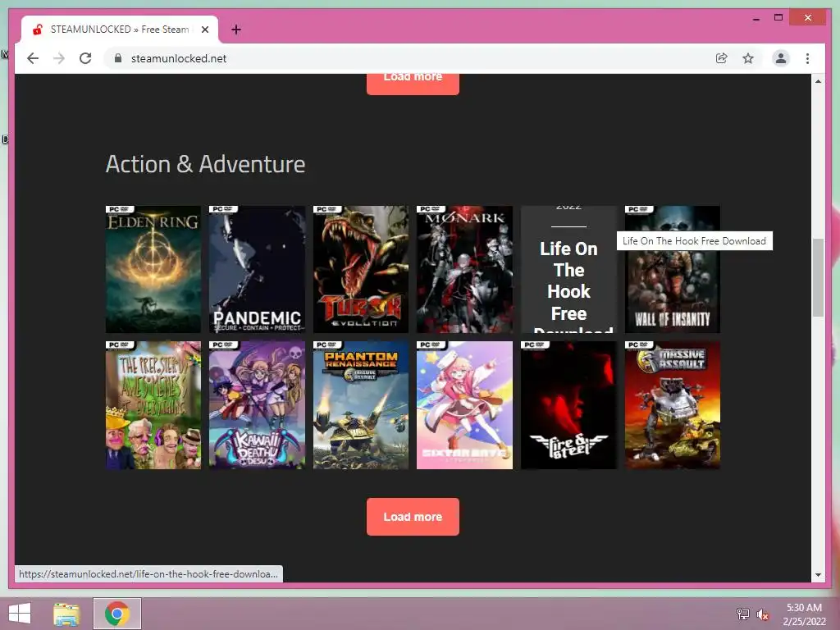840x630 pixels.
Task: Close the STEAMUNLOCKED tab
Action: click(204, 30)
